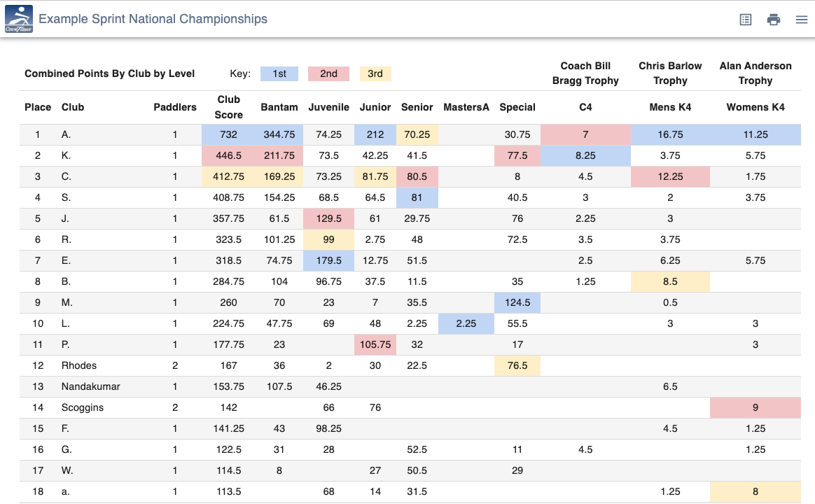Select the Rhodes club row
Screen dimensions: 815x504
(x=410, y=366)
